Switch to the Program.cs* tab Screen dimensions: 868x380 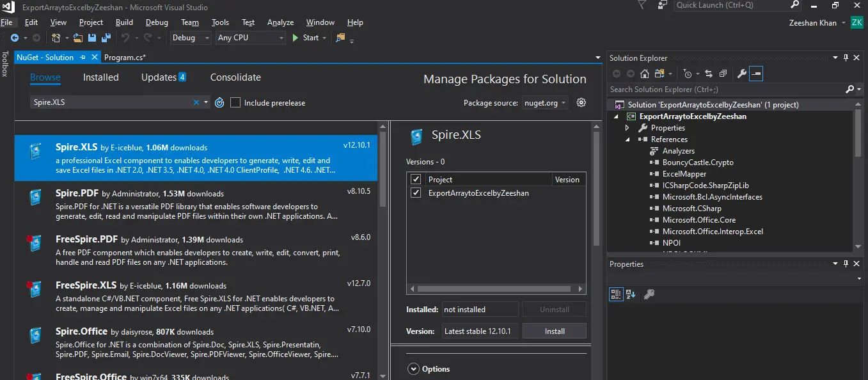point(125,57)
